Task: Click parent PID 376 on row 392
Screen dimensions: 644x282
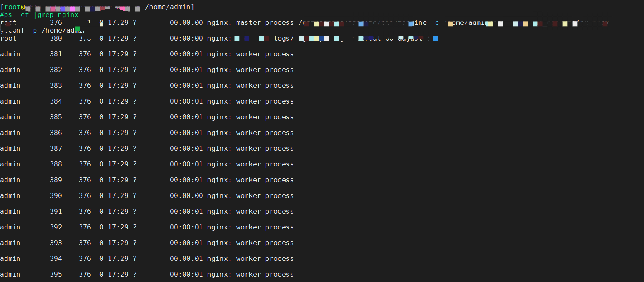Action: (85, 227)
